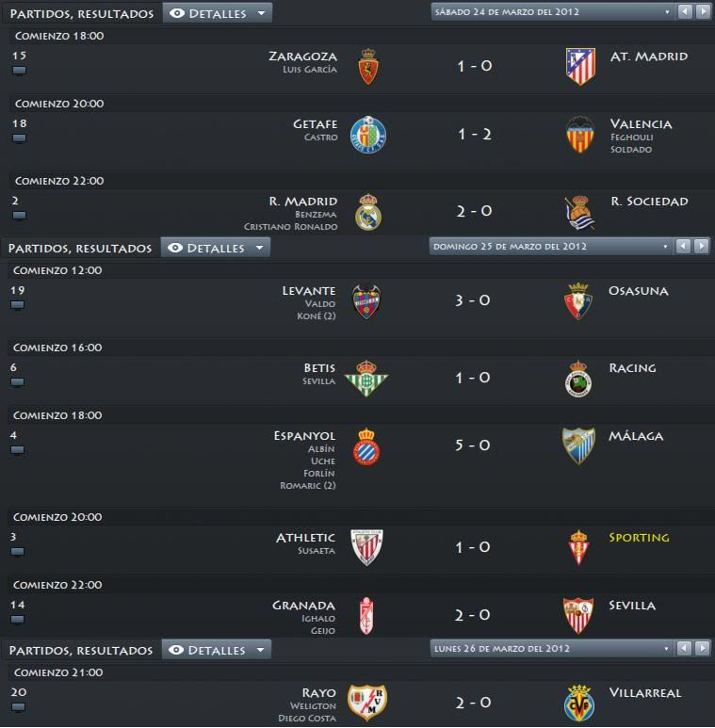
Task: Open the Valencia team link
Action: pos(641,124)
